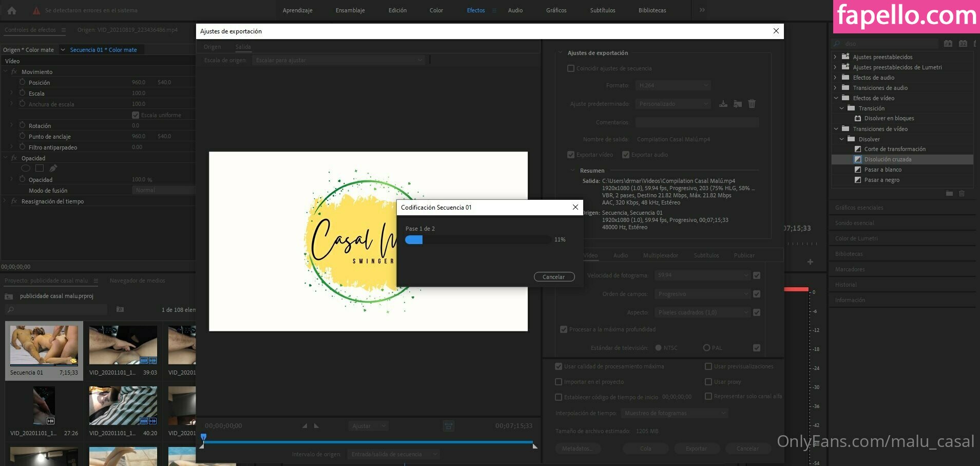Open the Formato H.264 dropdown

[673, 85]
